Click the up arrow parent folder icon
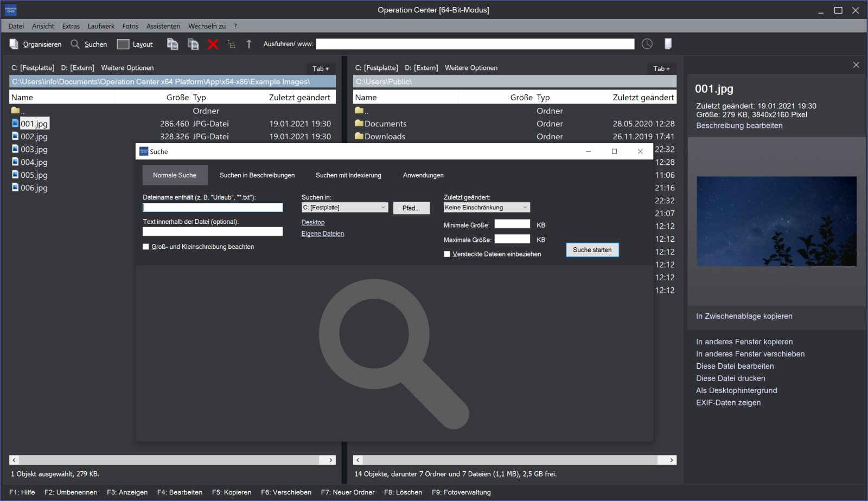The width and height of the screenshot is (868, 501). click(249, 44)
